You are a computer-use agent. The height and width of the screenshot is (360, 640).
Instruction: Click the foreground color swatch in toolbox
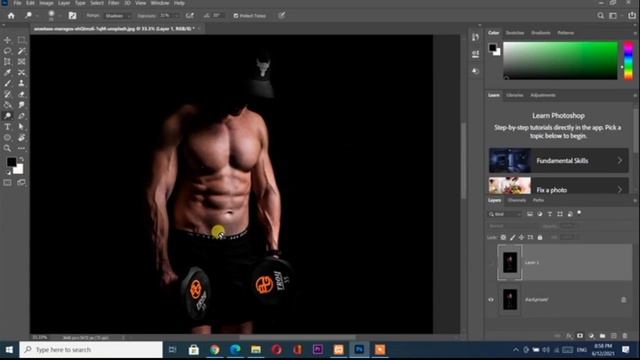(11, 162)
